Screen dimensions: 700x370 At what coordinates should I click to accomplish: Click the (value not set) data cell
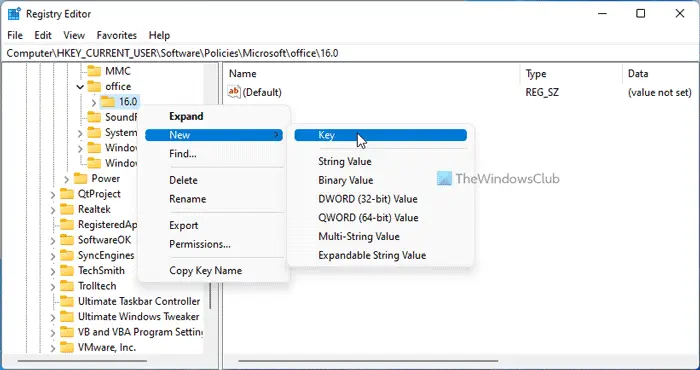(x=659, y=92)
